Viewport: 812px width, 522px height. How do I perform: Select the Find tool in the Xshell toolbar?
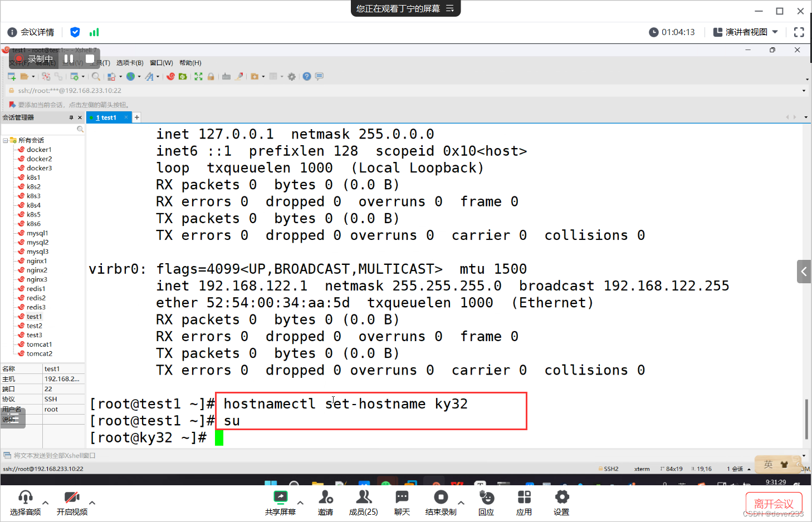click(96, 76)
